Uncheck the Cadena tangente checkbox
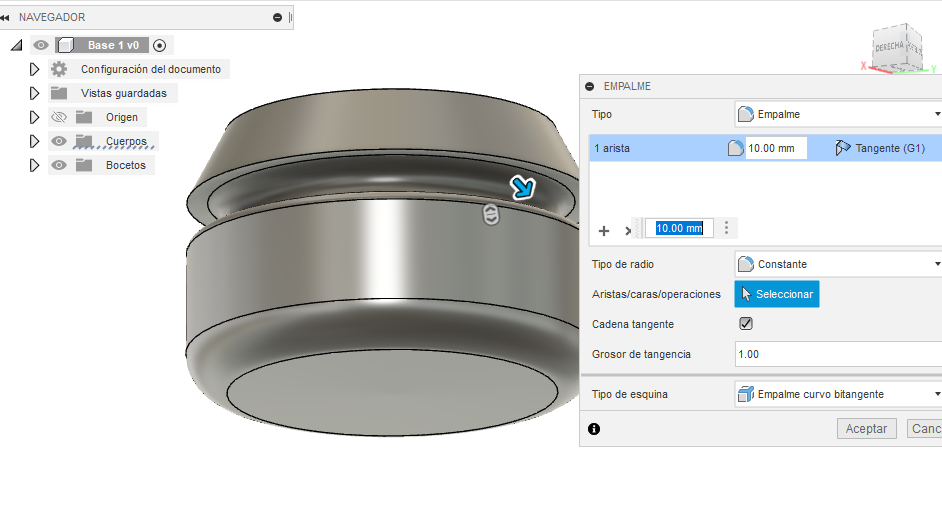The width and height of the screenshot is (942, 514). [x=746, y=324]
